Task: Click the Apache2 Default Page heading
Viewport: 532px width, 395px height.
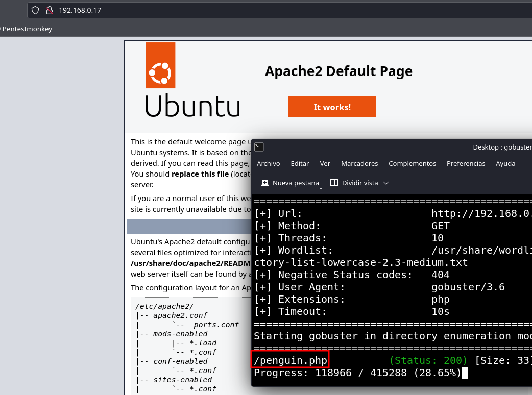Action: (x=338, y=71)
